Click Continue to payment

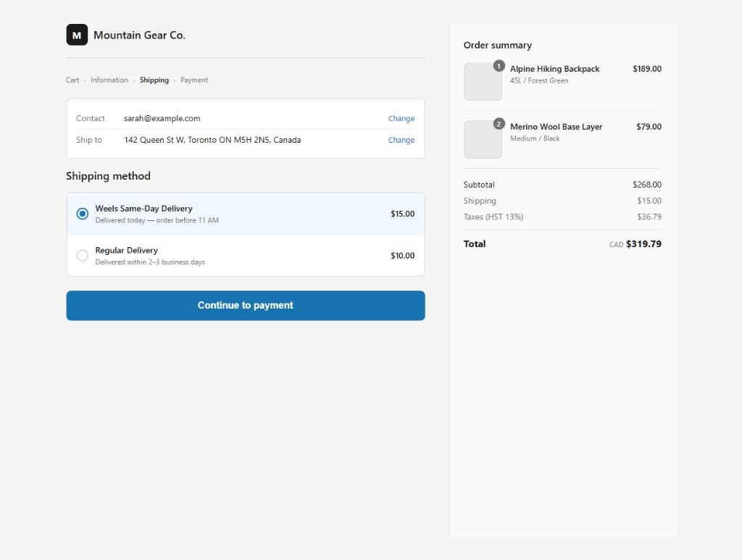245,305
